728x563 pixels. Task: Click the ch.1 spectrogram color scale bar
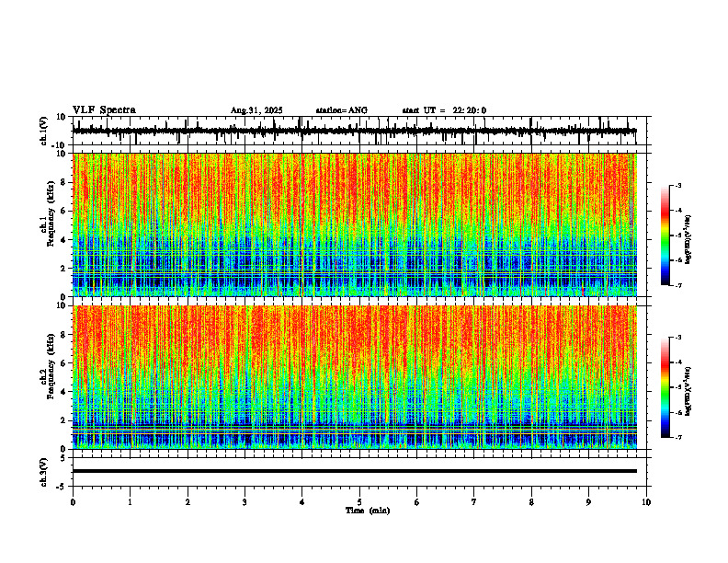point(665,236)
